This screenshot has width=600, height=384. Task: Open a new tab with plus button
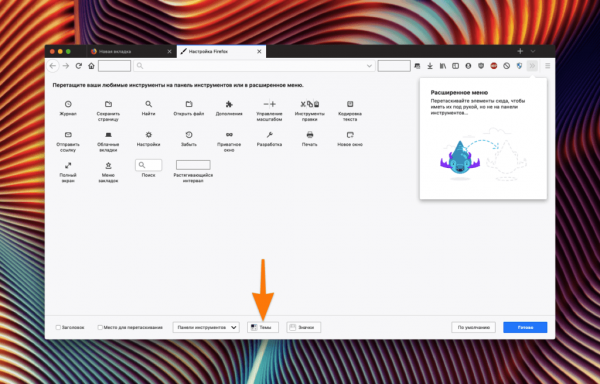coord(520,51)
